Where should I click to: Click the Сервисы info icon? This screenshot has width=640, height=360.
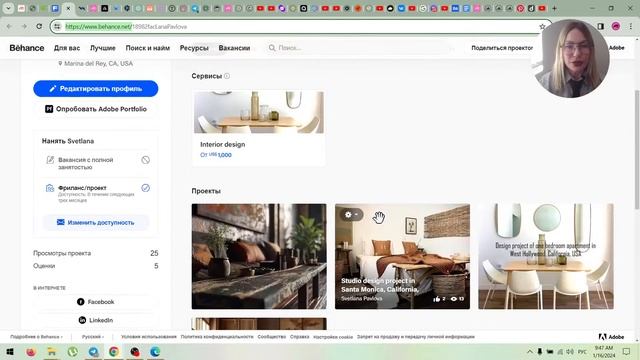pyautogui.click(x=227, y=76)
